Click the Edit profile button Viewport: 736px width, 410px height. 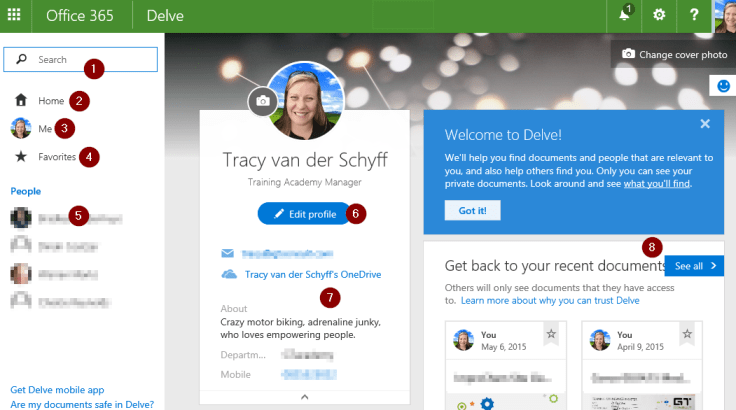(x=303, y=213)
